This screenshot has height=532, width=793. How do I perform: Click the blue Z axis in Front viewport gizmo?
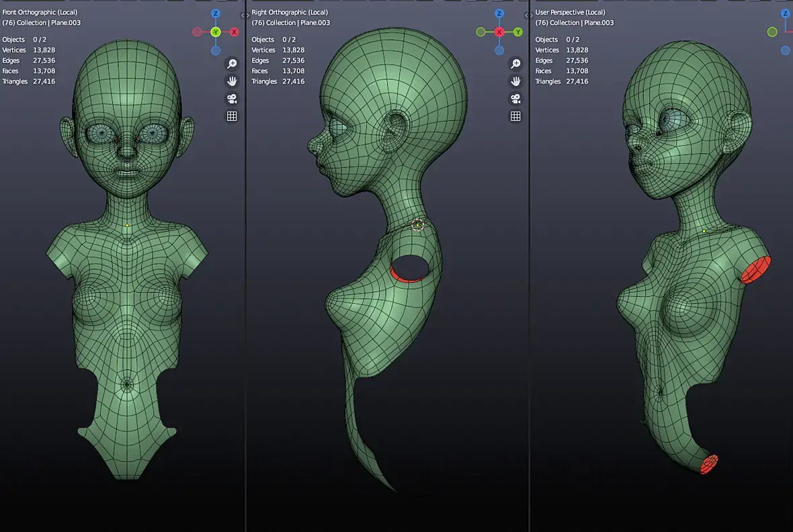216,13
